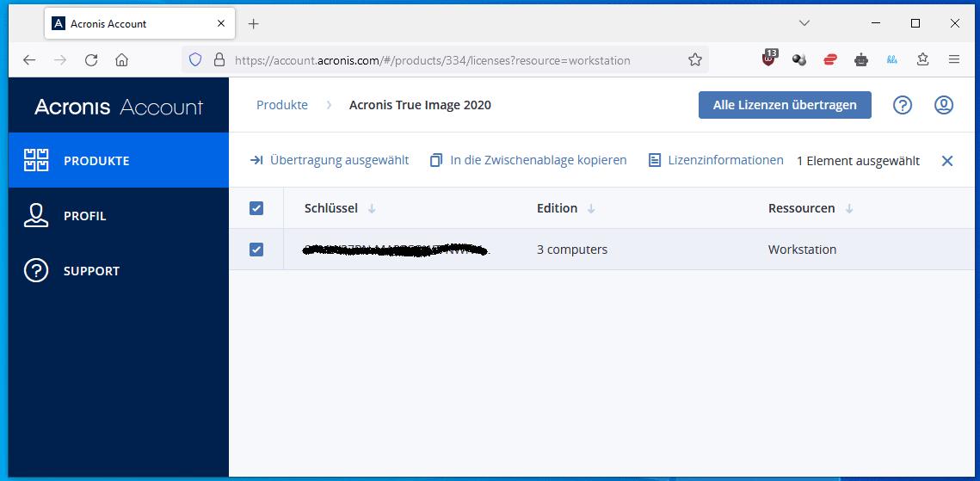Sort by Schlüssel column arrow

pos(372,209)
